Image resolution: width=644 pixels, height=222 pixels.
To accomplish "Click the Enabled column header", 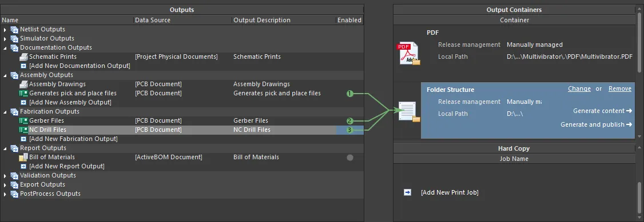I will click(349, 20).
